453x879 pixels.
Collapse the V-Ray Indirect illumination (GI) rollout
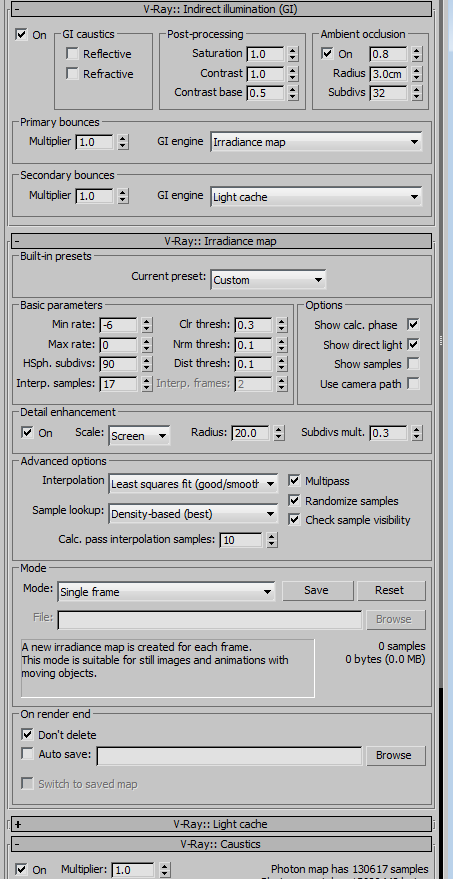coord(222,9)
